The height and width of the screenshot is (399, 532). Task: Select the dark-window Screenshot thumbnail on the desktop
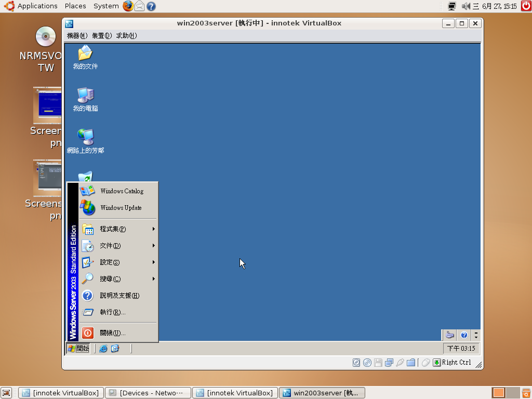[x=47, y=178]
